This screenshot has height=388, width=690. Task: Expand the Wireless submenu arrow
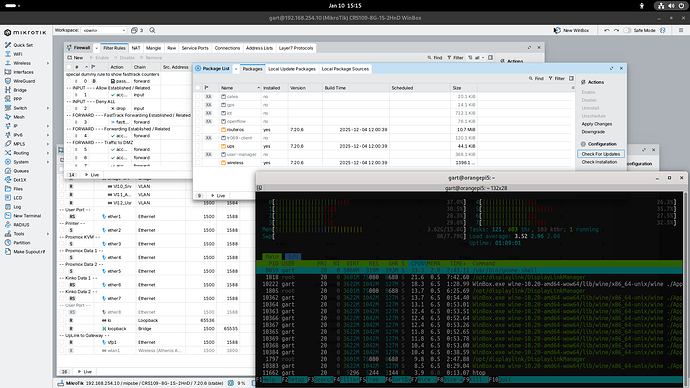click(x=48, y=63)
